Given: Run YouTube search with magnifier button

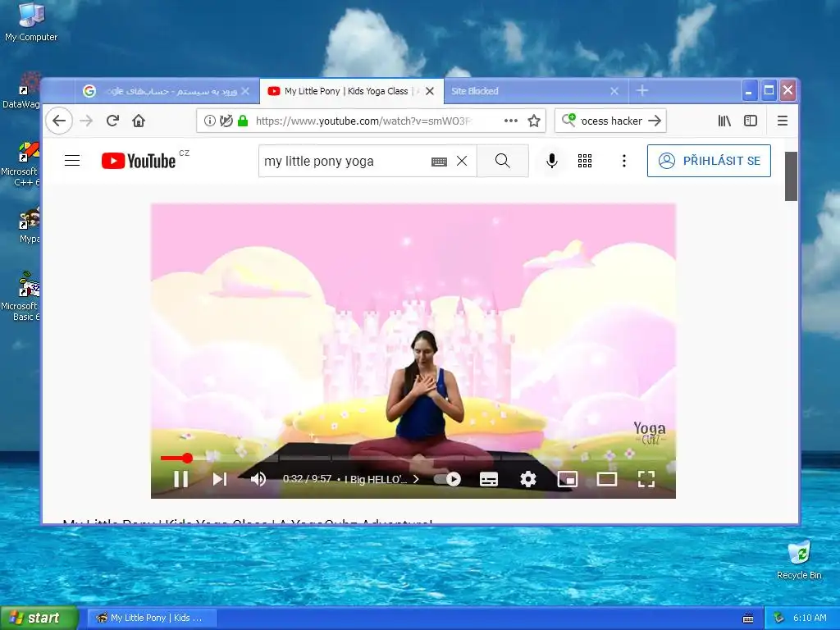Looking at the screenshot, I should click(x=503, y=161).
